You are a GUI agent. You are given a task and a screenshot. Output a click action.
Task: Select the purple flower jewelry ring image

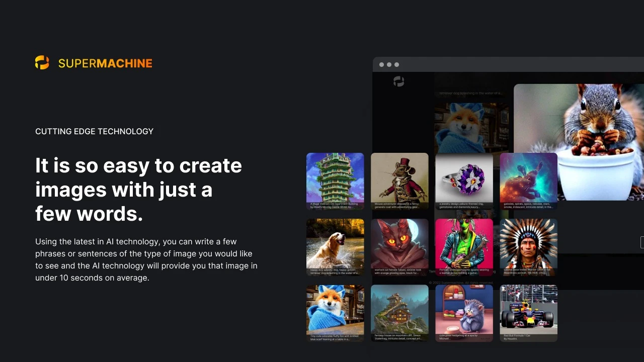coord(464,181)
